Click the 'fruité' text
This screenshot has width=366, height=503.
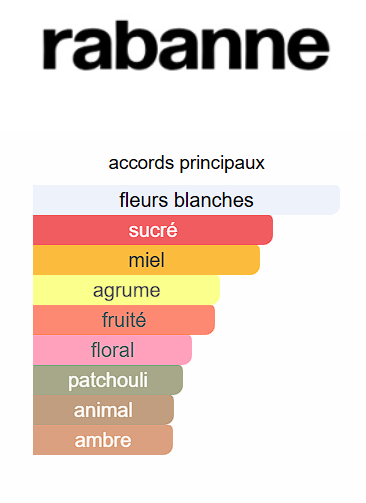pyautogui.click(x=124, y=320)
